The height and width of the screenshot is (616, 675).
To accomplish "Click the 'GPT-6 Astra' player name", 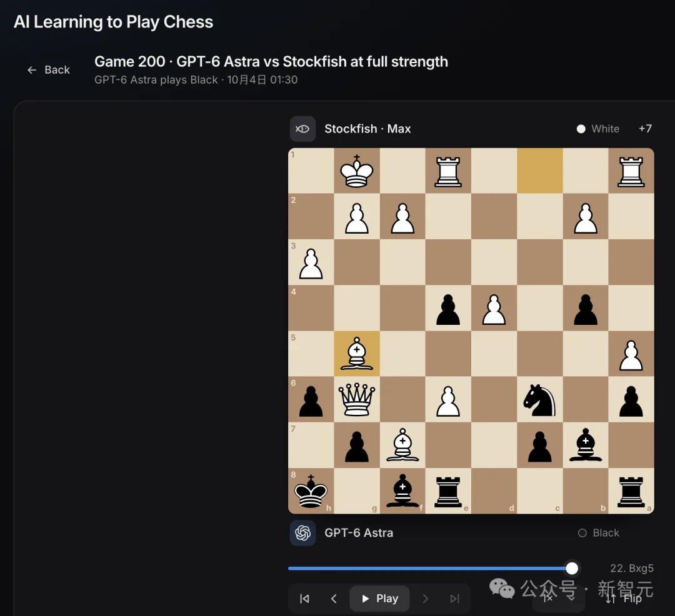I will [359, 532].
